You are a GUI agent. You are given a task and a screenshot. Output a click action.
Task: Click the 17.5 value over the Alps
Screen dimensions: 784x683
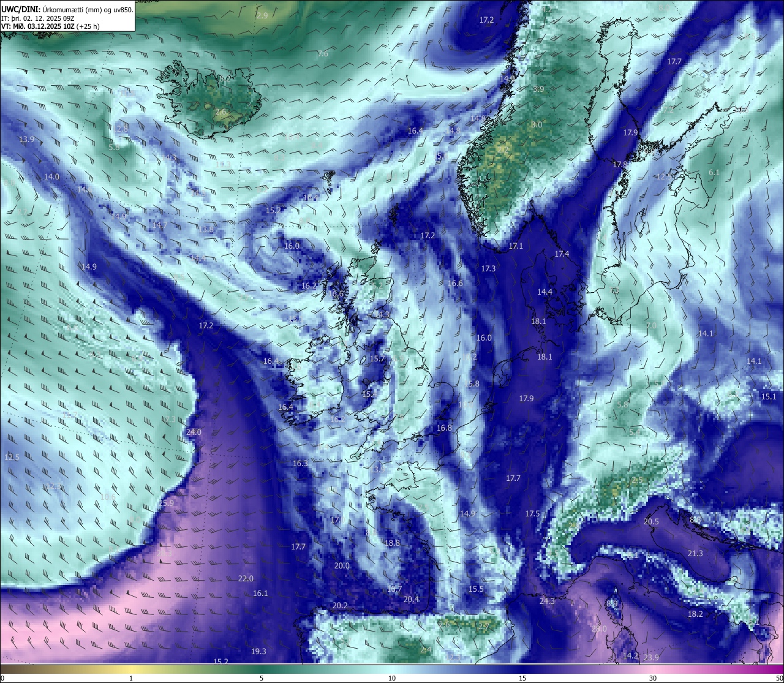(x=533, y=513)
